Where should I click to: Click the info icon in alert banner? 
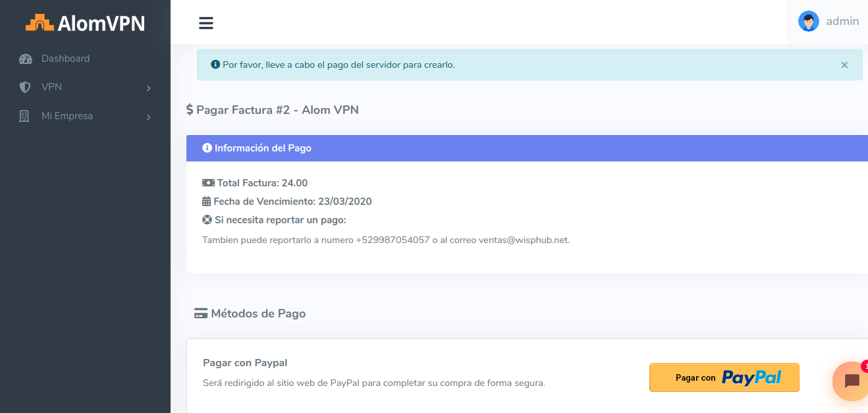coord(215,65)
